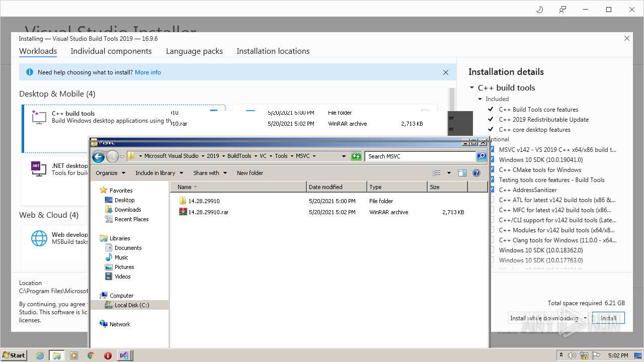Launch Windows Media Player from taskbar
The height and width of the screenshot is (362, 644).
coord(74,355)
